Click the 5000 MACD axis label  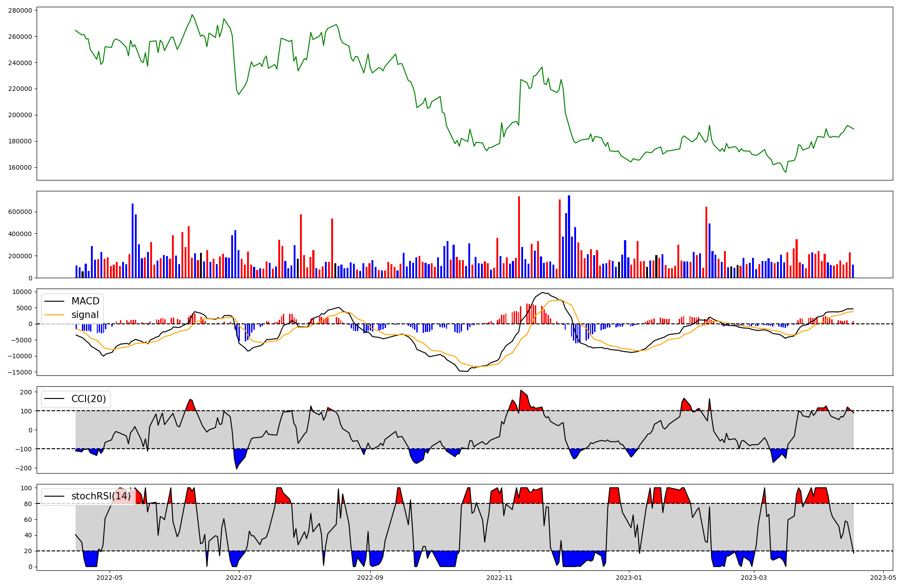(24, 308)
